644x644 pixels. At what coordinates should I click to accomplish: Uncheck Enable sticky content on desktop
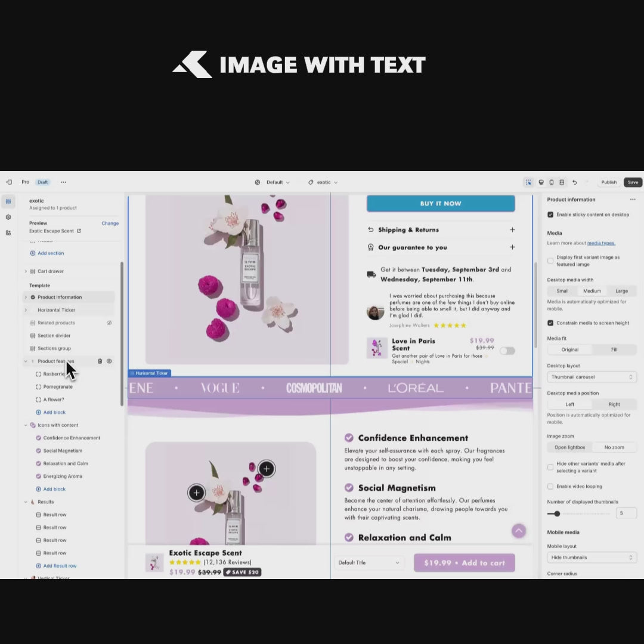[x=550, y=215]
